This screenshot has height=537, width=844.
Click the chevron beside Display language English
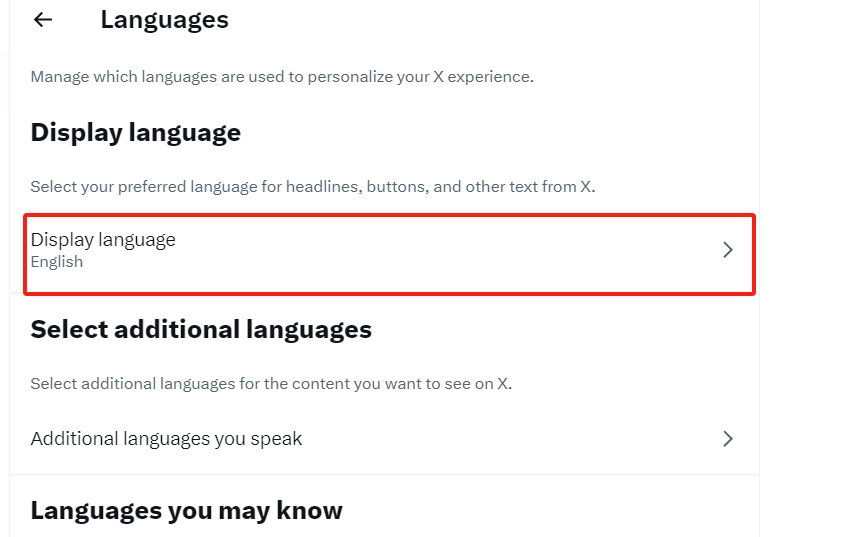(728, 250)
